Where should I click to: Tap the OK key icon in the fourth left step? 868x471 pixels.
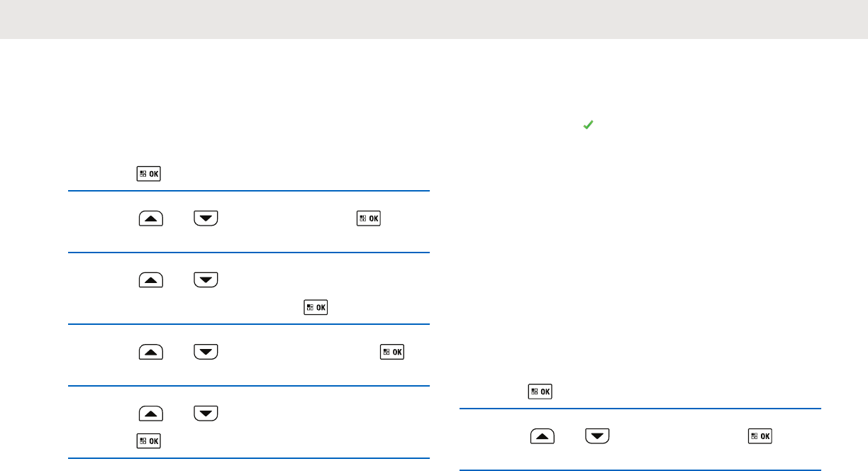392,351
